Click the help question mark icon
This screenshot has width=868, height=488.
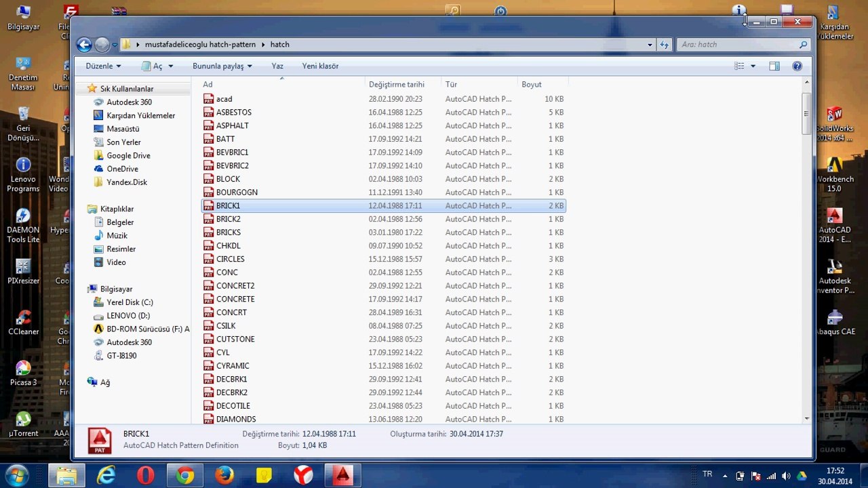[797, 66]
